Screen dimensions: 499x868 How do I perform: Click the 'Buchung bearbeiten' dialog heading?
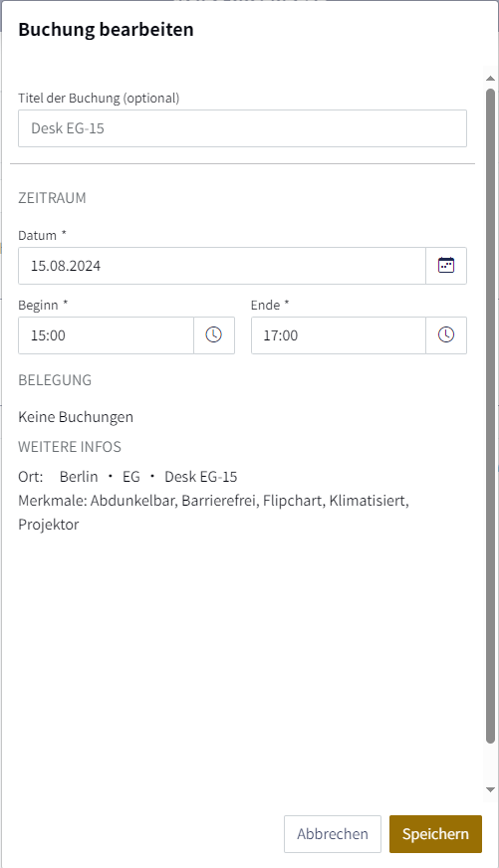tap(106, 29)
